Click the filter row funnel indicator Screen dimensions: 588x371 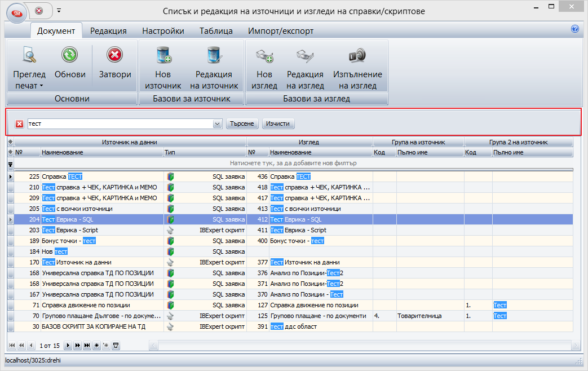(x=11, y=164)
